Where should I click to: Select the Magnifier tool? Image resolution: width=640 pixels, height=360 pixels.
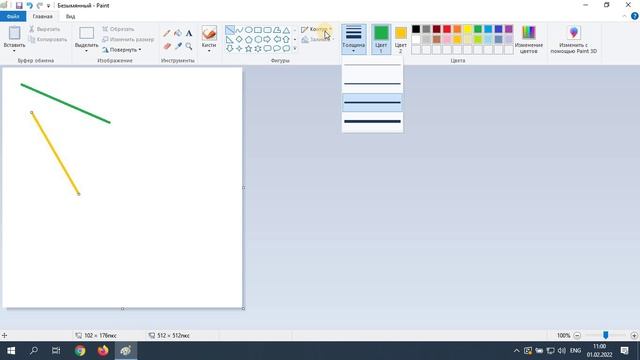[189, 46]
